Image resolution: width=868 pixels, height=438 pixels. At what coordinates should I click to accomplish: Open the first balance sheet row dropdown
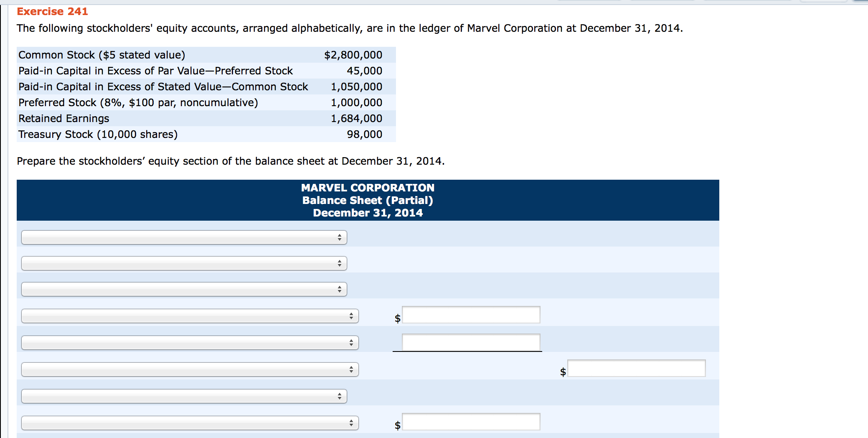click(x=184, y=237)
